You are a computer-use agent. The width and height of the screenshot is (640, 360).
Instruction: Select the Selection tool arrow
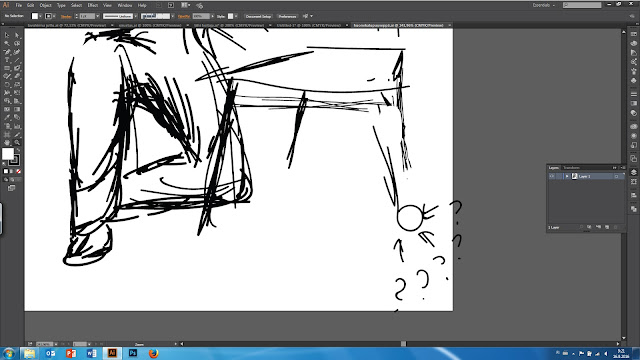(x=7, y=36)
